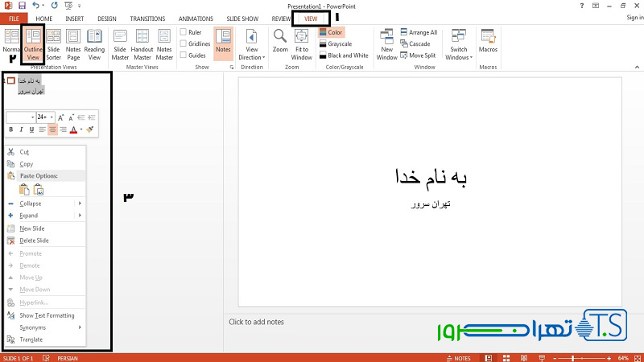The width and height of the screenshot is (644, 362).
Task: Click the Zoom magnifier icon
Action: coord(279,40)
